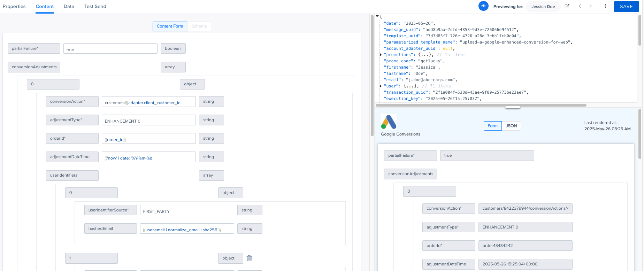Edit the adjustmentDateTime template field

[x=149, y=157]
